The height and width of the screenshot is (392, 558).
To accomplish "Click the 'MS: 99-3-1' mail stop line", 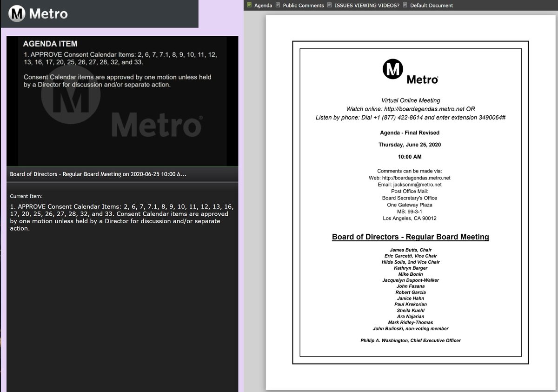I will 410,212.
